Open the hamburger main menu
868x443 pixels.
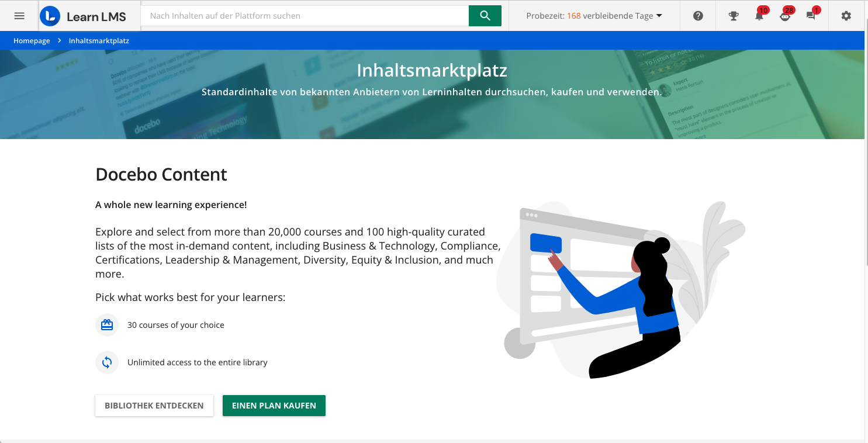pos(19,16)
